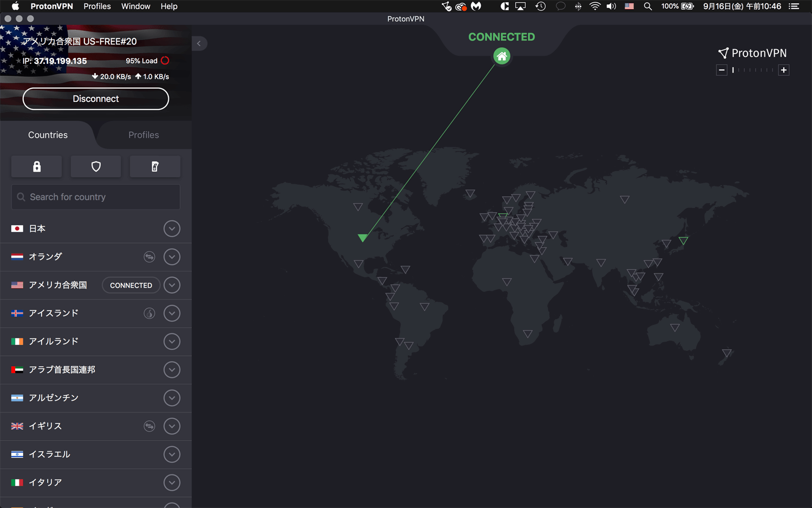
Task: Click the Iceland server marker on map
Action: point(470,193)
